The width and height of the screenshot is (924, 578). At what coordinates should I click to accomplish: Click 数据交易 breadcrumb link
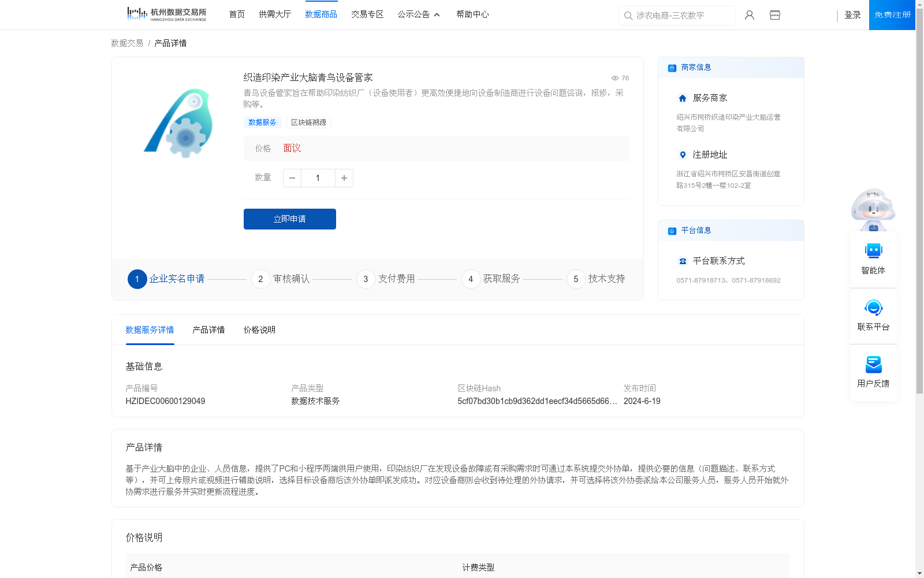coord(127,43)
